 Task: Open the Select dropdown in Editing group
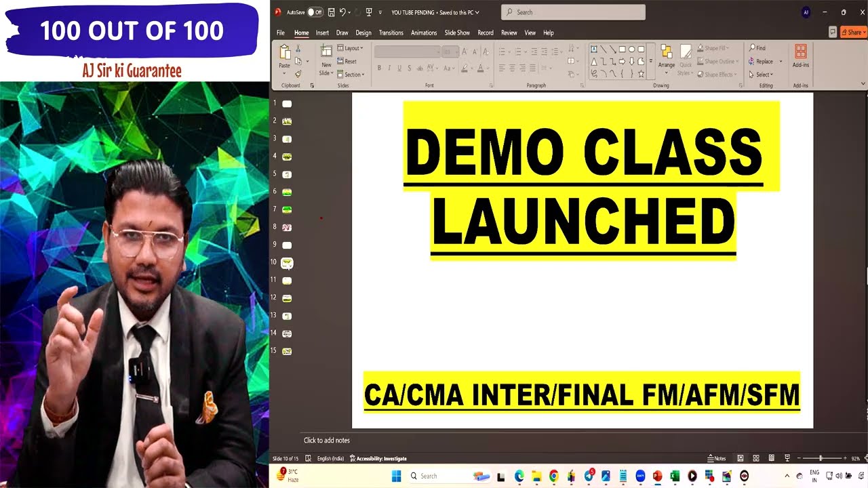point(761,75)
